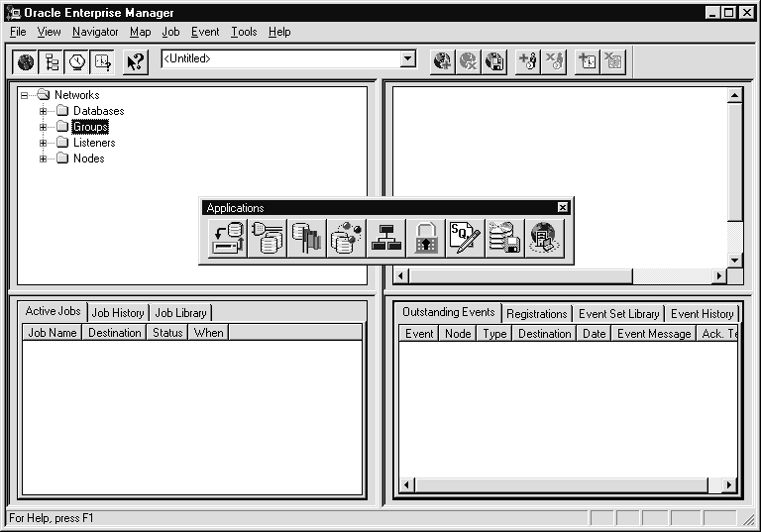This screenshot has height=532, width=761.
Task: Select the highlighted Groups tree item
Action: tap(90, 127)
